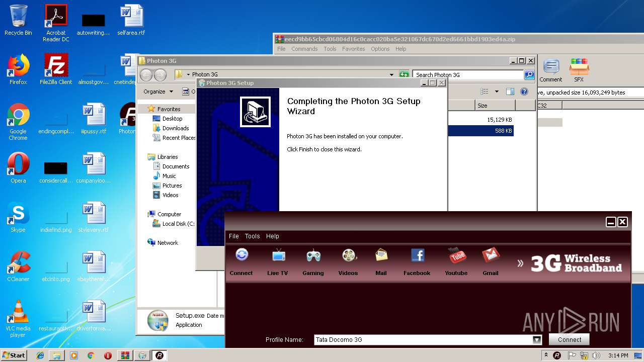Open Music library in navigation pane
This screenshot has height=362, width=644.
point(169,176)
